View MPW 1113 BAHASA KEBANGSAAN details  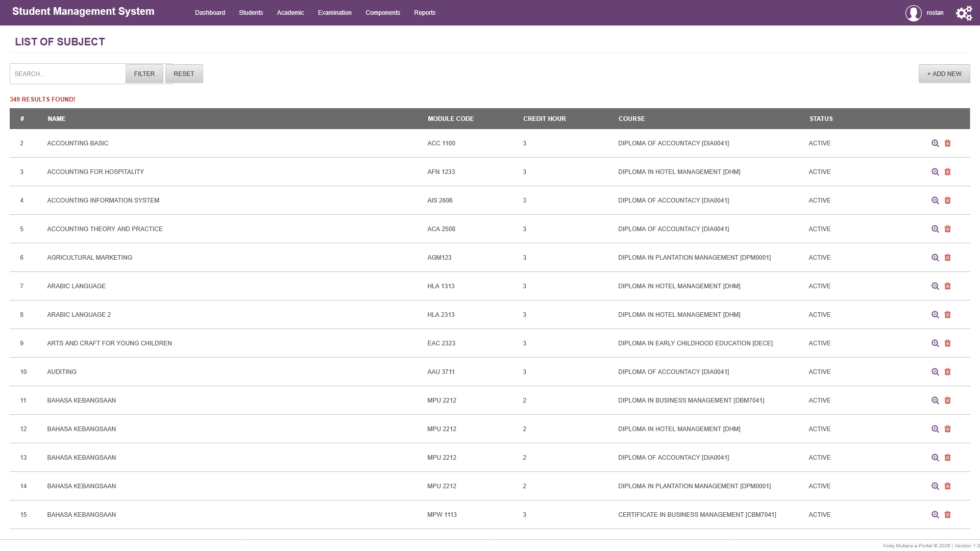(x=935, y=515)
